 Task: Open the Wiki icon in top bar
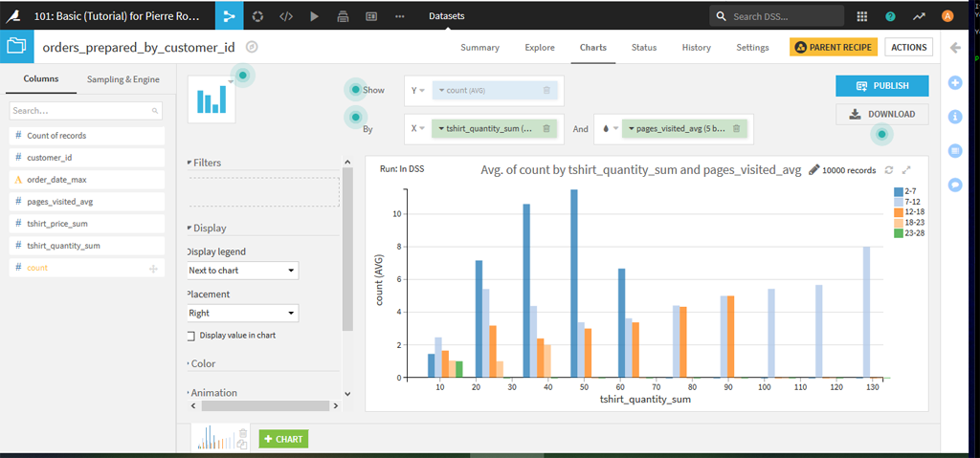click(371, 17)
